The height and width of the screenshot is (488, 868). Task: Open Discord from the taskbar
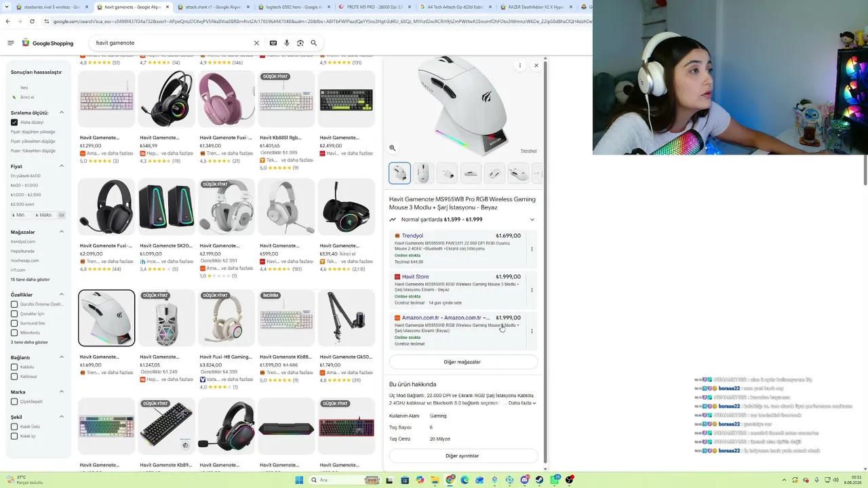click(x=524, y=480)
